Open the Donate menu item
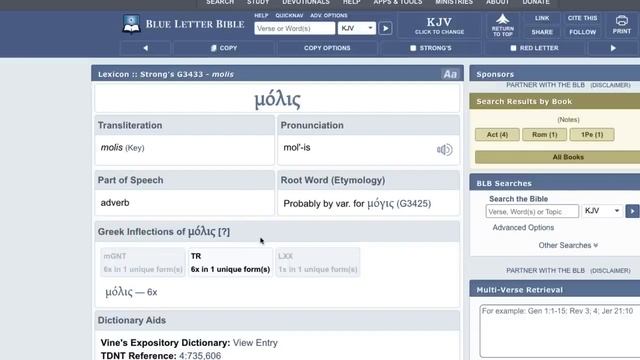Image resolution: width=640 pixels, height=360 pixels. pos(536,2)
